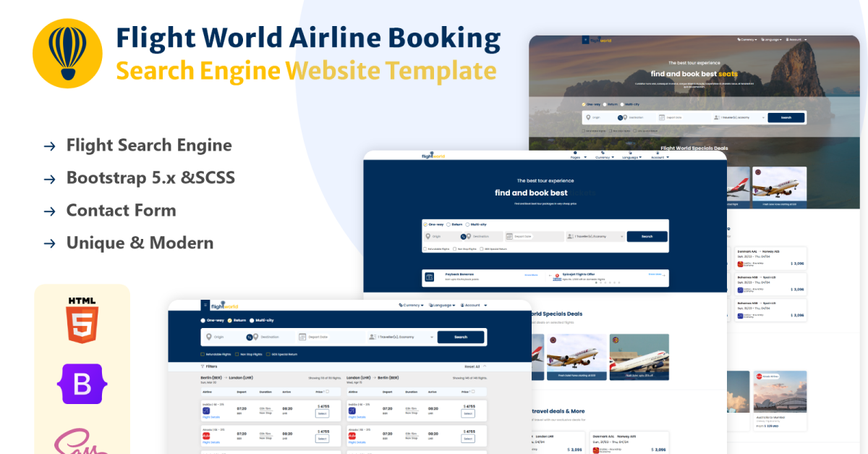Open Flight Details for first Berlin-London IndiGo flight
This screenshot has width=868, height=454.
click(x=211, y=418)
